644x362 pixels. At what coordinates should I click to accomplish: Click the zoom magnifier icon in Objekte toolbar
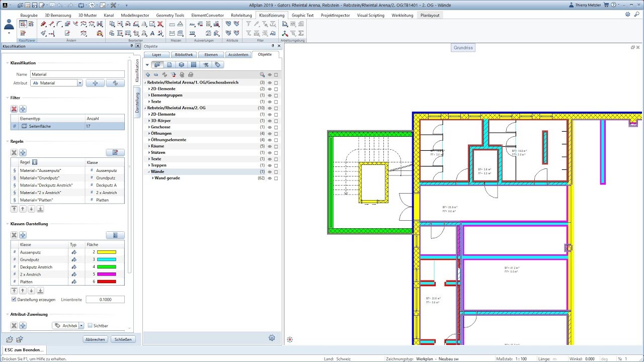pyautogui.click(x=262, y=74)
